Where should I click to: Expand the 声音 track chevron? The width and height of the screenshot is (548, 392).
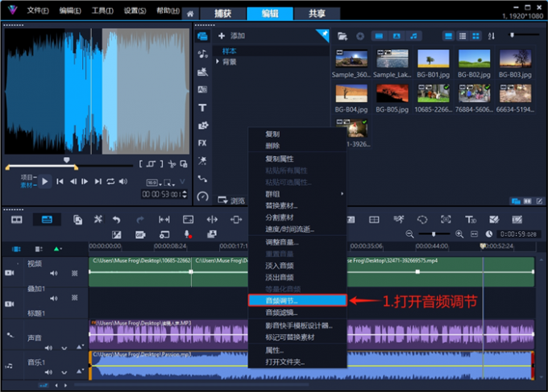[x=64, y=348]
